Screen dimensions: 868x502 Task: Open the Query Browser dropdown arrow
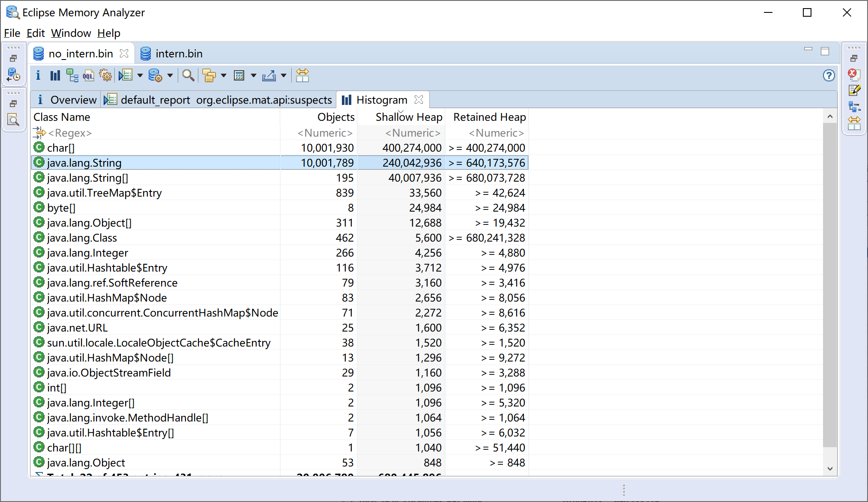coord(170,76)
